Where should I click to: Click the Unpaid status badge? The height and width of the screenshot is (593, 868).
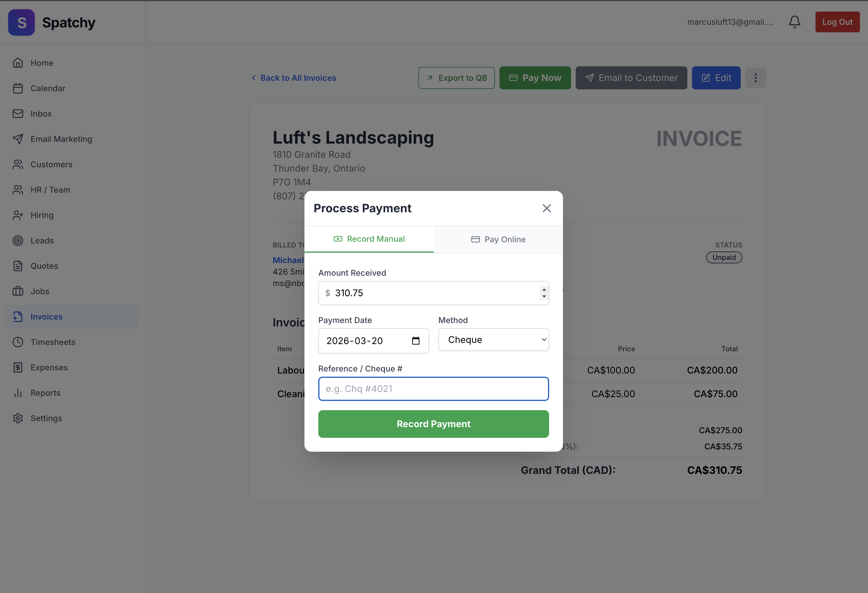[724, 257]
